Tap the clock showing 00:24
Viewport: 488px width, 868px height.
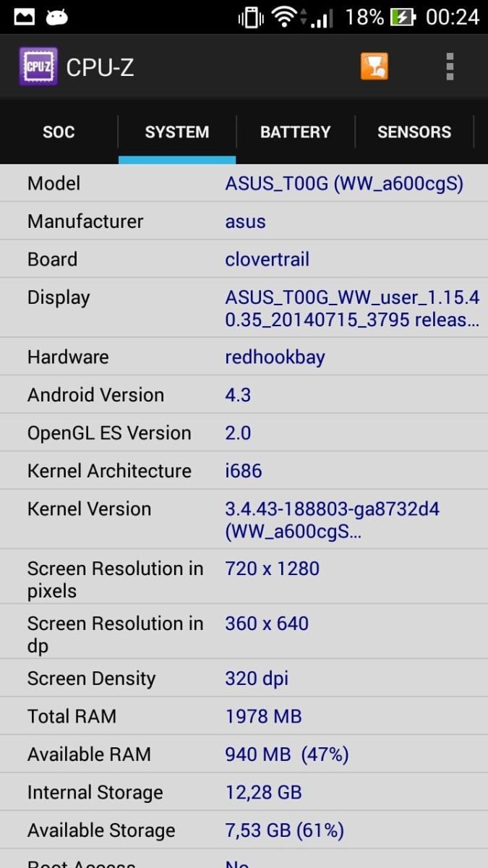(x=453, y=17)
